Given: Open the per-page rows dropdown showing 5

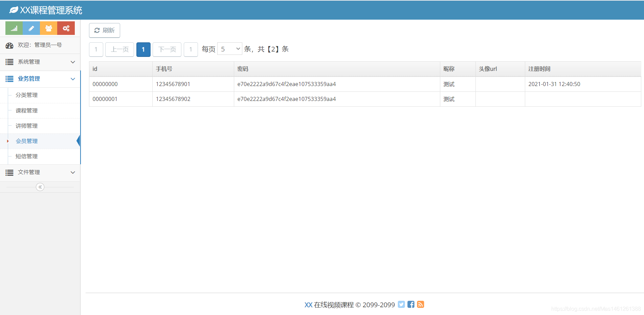Looking at the screenshot, I should (230, 49).
